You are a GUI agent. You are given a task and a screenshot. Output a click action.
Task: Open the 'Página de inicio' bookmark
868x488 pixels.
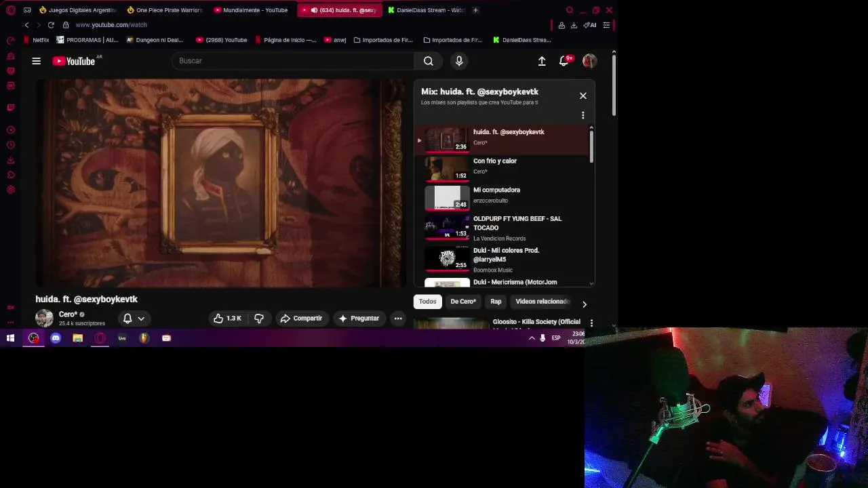pos(285,40)
